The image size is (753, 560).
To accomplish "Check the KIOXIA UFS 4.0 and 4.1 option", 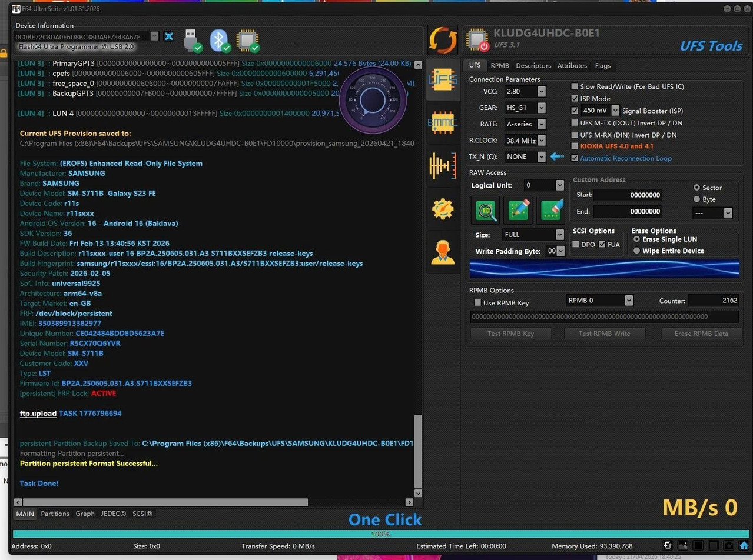I will click(575, 146).
